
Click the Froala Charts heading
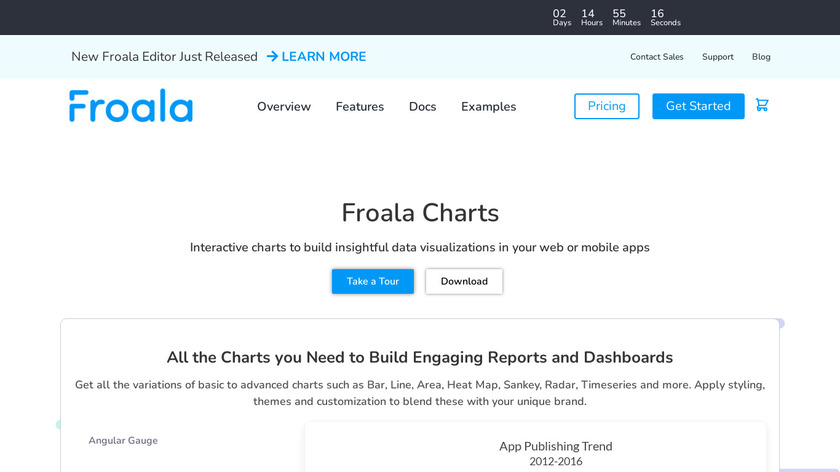(420, 213)
